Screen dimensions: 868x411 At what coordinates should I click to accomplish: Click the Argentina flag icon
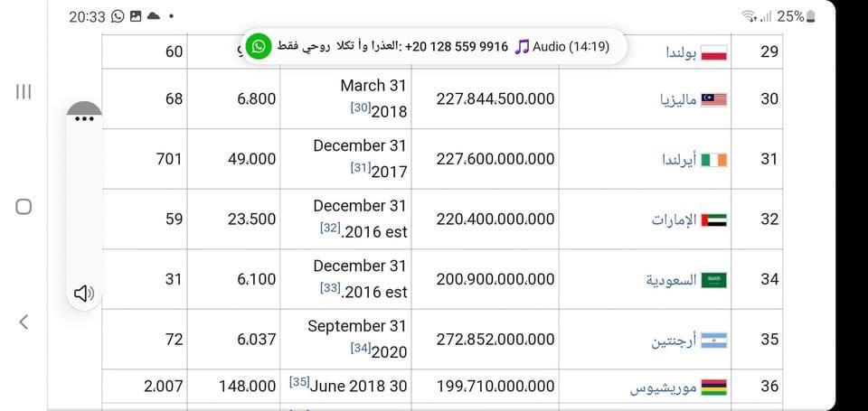click(x=714, y=340)
